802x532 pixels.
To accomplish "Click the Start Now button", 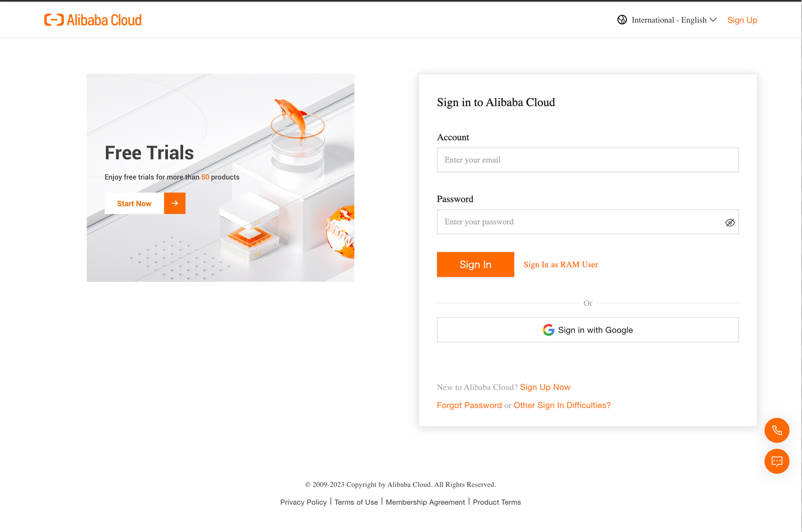I will (134, 203).
